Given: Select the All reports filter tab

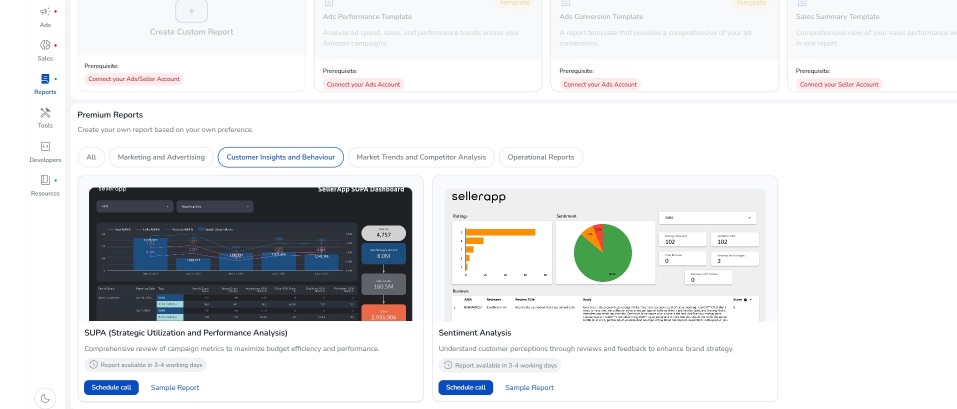Looking at the screenshot, I should pos(91,157).
